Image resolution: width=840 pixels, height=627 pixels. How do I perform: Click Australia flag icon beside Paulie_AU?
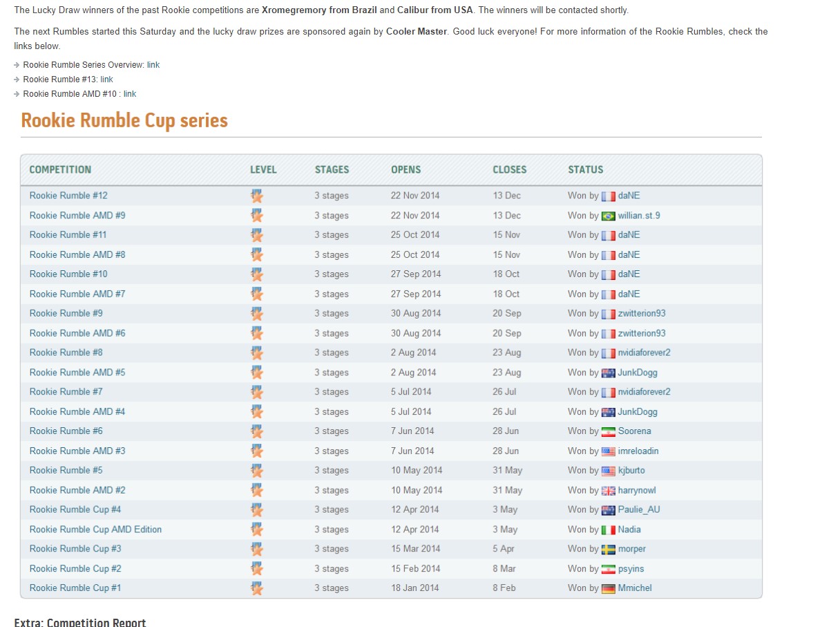[x=608, y=510]
